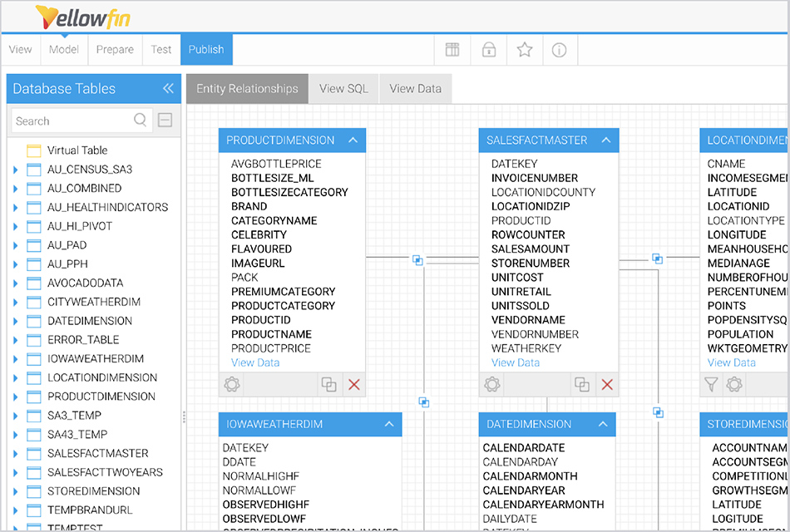Click View Data link in PRODUCTDIMENSION

pyautogui.click(x=255, y=362)
